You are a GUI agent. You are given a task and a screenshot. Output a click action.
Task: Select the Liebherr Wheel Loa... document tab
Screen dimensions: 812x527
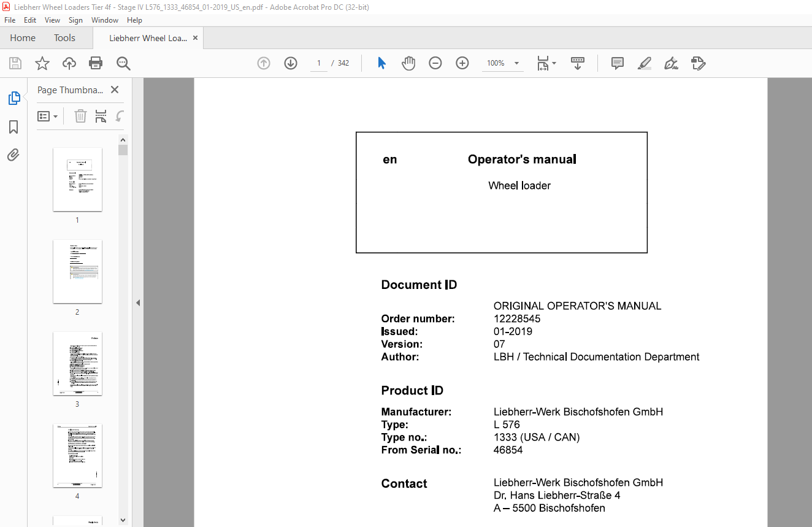148,38
